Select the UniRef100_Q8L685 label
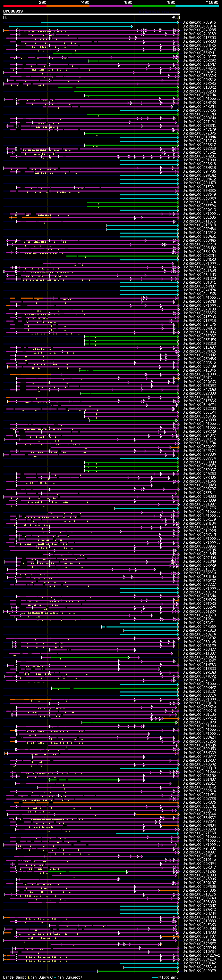 coord(199,218)
